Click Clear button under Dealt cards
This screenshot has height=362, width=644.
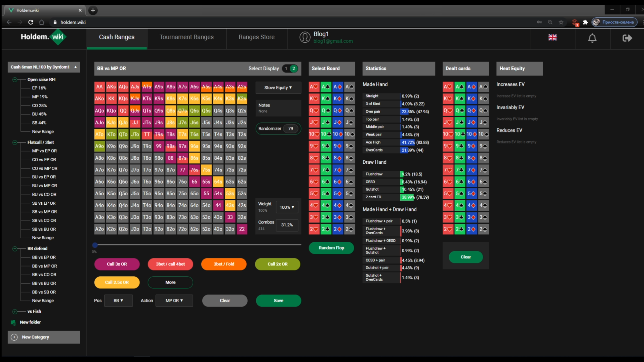coord(466,257)
